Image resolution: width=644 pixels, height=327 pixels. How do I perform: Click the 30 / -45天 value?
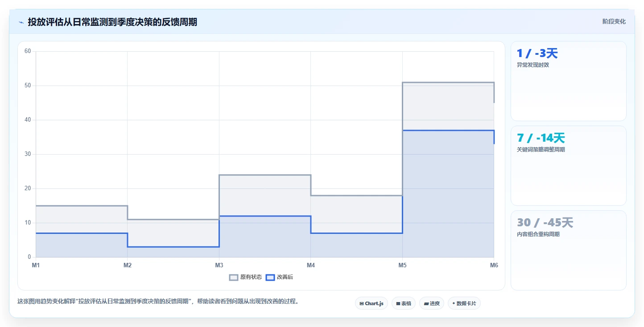(x=545, y=223)
